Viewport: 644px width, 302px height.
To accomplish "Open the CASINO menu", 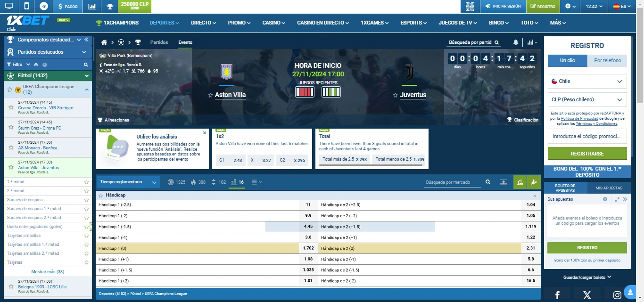I will pyautogui.click(x=274, y=23).
